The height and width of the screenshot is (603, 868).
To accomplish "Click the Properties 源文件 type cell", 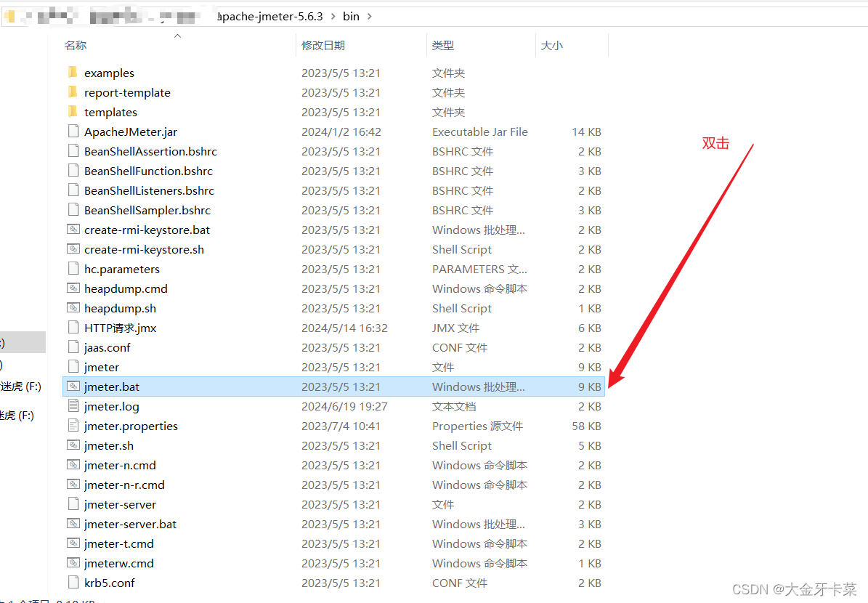I will 477,426.
